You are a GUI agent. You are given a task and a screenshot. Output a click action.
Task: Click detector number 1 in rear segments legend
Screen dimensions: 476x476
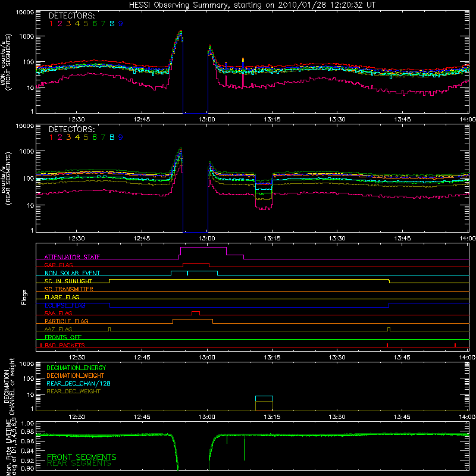pos(51,137)
